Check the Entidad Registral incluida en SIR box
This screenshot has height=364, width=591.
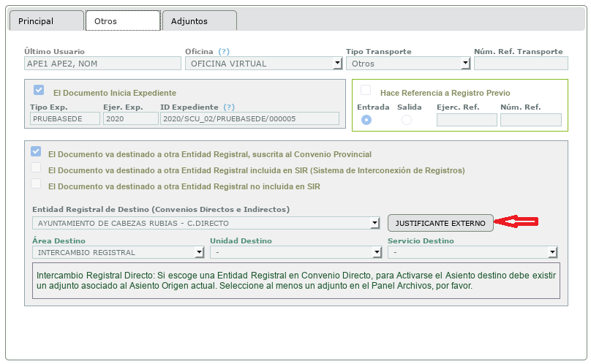point(36,167)
